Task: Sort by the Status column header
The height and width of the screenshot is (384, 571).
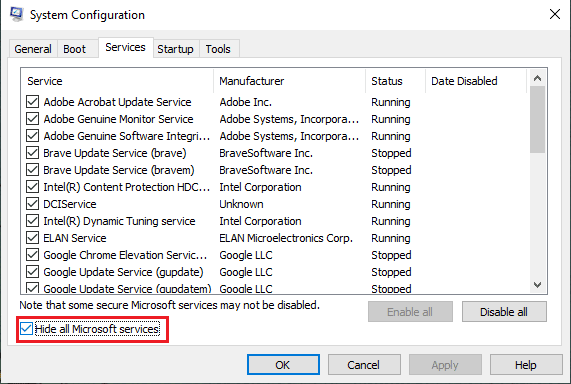Action: tap(395, 81)
